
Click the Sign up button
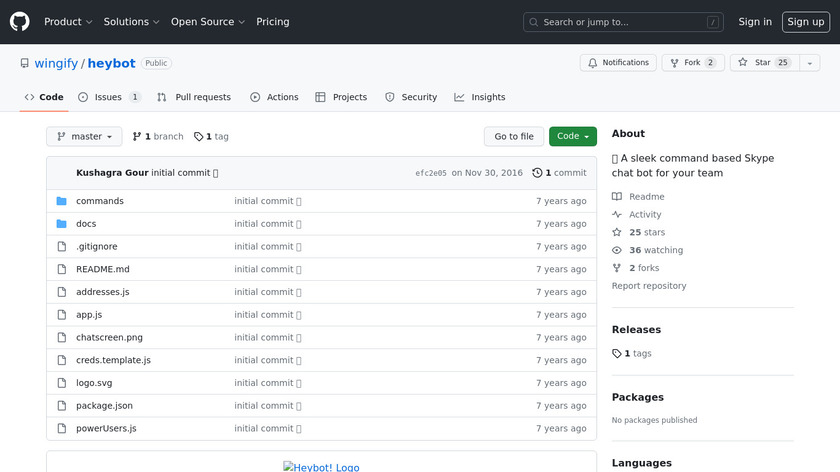805,22
